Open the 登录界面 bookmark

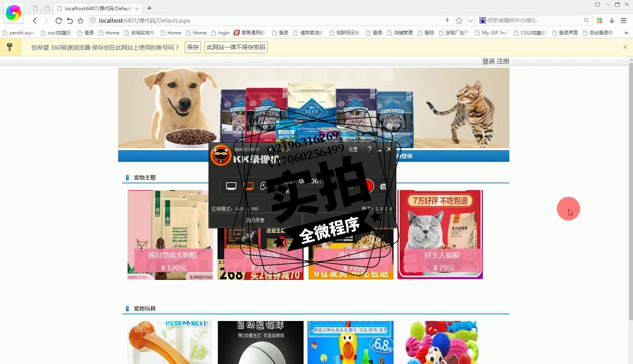(x=565, y=33)
